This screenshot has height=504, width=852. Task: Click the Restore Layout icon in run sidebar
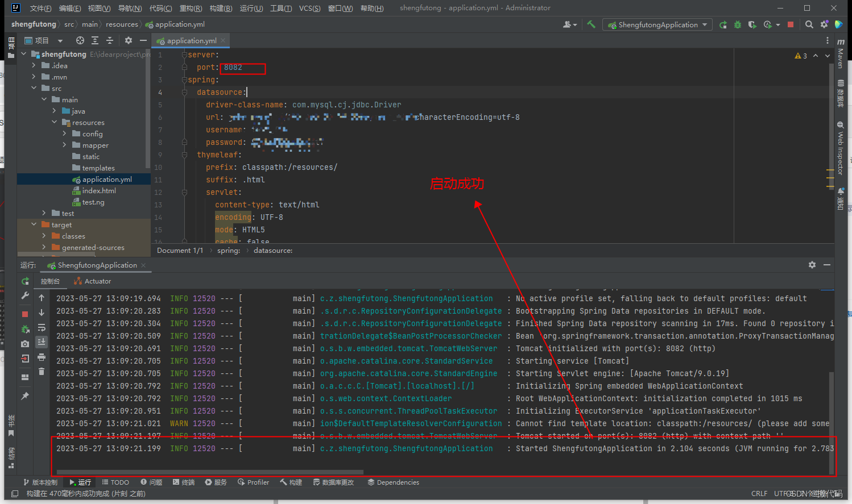[25, 377]
